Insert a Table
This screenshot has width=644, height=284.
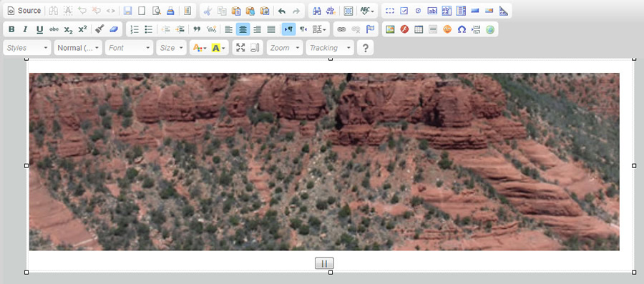point(419,29)
